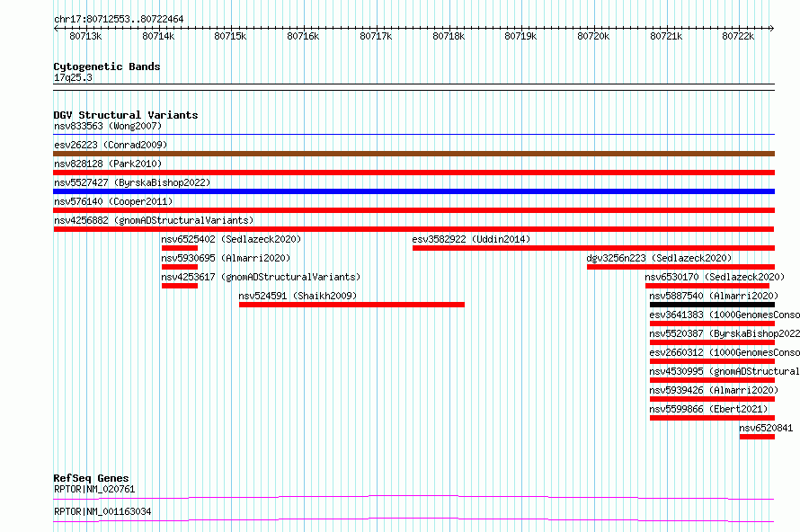The height and width of the screenshot is (532, 800).
Task: Open nsv5599866 (Ebert2021) variant label
Action: tap(708, 409)
